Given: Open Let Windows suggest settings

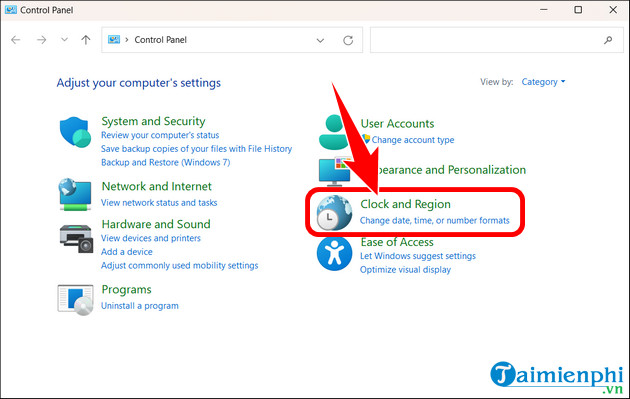Looking at the screenshot, I should tap(418, 256).
